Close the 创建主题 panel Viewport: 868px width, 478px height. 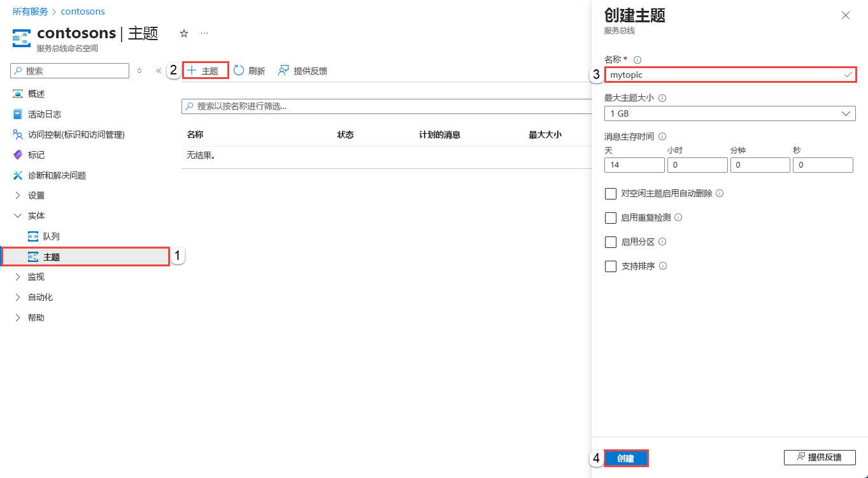(x=846, y=15)
